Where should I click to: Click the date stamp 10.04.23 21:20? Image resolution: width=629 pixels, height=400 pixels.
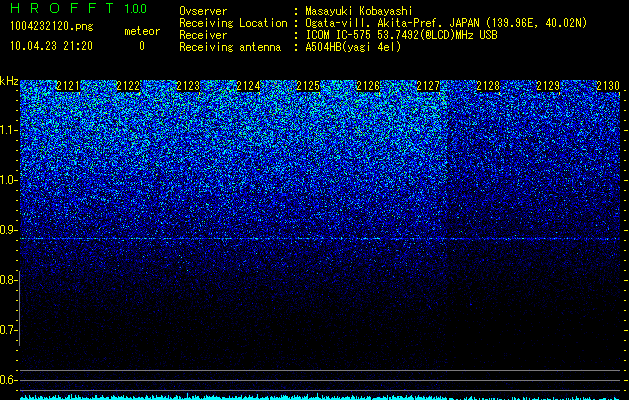click(x=51, y=46)
